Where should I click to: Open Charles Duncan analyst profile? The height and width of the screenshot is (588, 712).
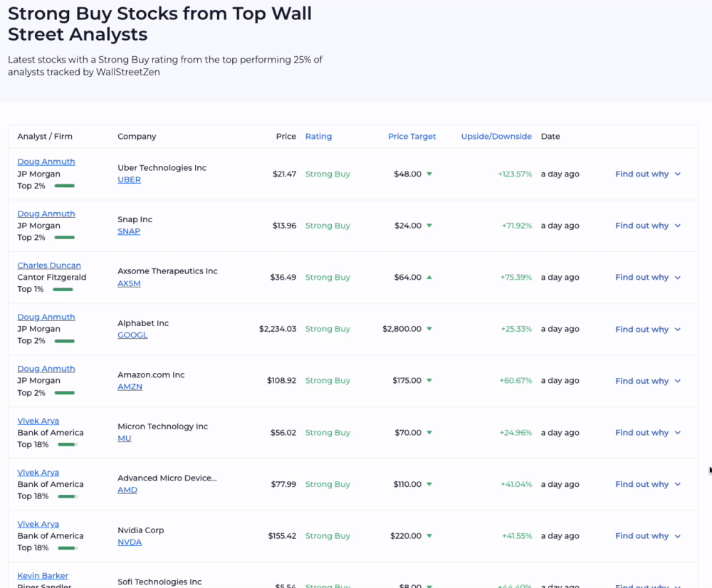[x=49, y=265]
